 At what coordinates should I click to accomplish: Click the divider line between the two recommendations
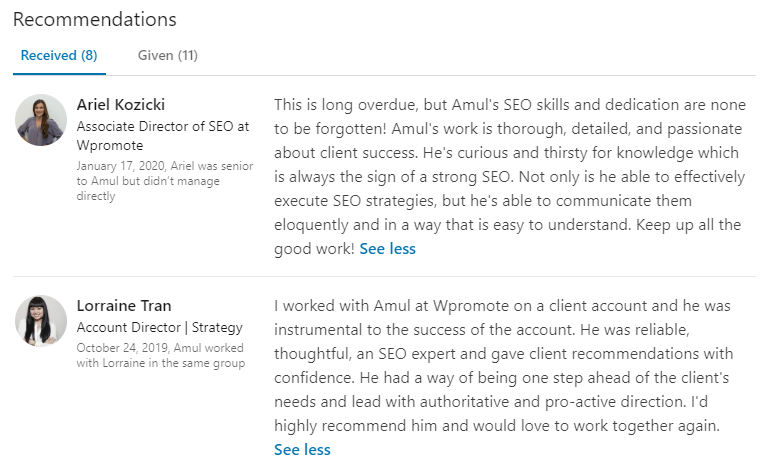click(384, 276)
